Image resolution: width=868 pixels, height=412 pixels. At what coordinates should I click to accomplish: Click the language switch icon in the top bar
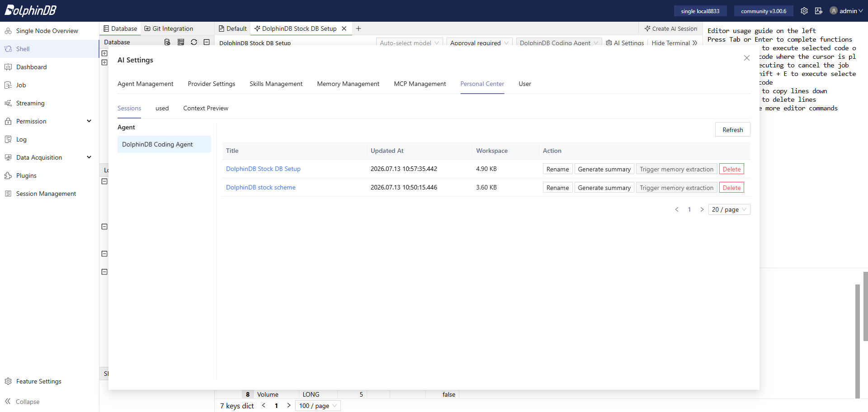point(819,11)
